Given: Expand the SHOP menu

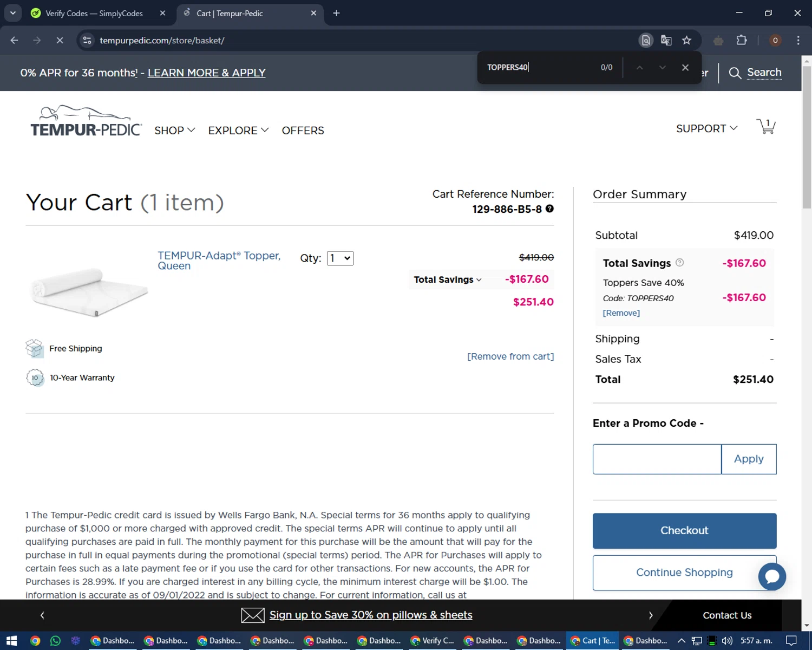Looking at the screenshot, I should [174, 131].
